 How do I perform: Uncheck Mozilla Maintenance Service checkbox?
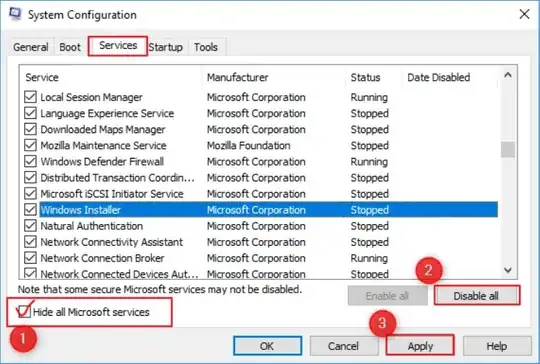click(30, 145)
